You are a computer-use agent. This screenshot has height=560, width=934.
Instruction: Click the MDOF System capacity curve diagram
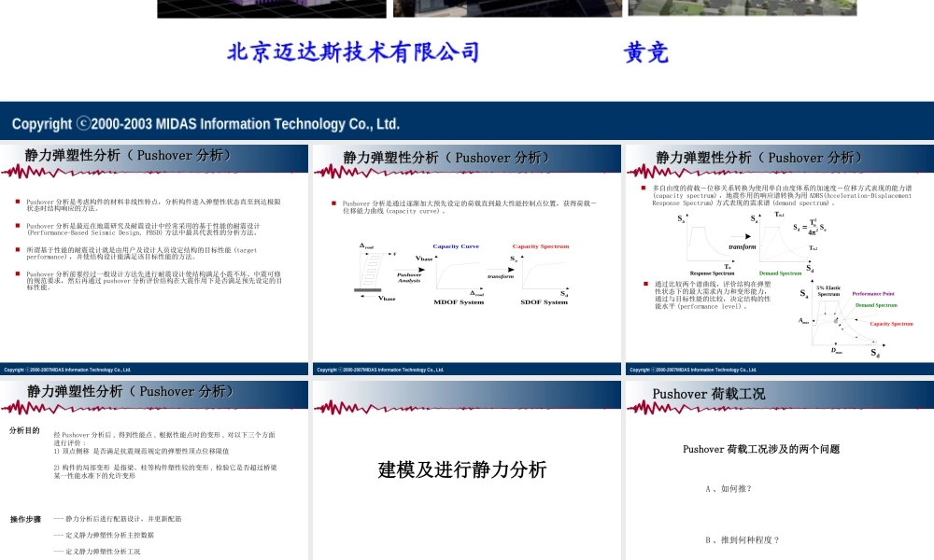coord(458,273)
